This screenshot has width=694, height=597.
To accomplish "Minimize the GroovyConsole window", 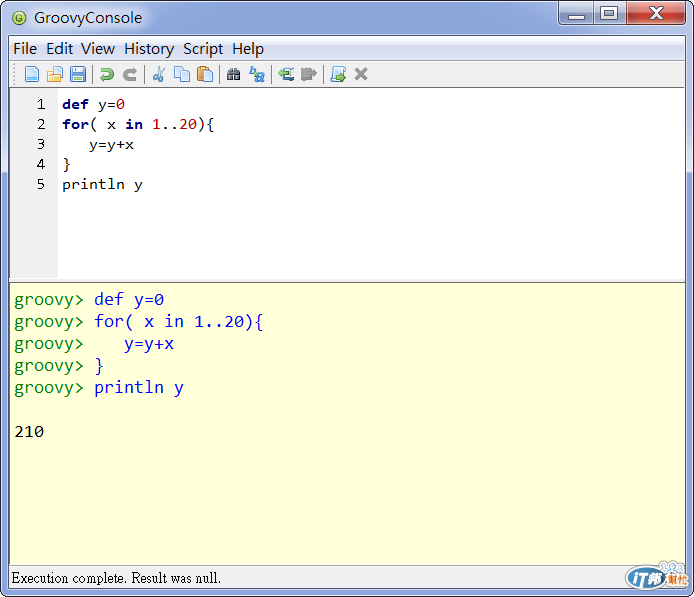I will 576,14.
